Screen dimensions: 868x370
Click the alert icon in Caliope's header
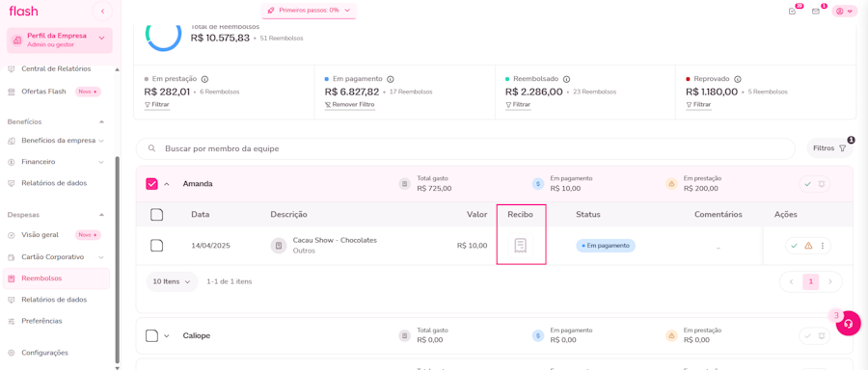822,335
